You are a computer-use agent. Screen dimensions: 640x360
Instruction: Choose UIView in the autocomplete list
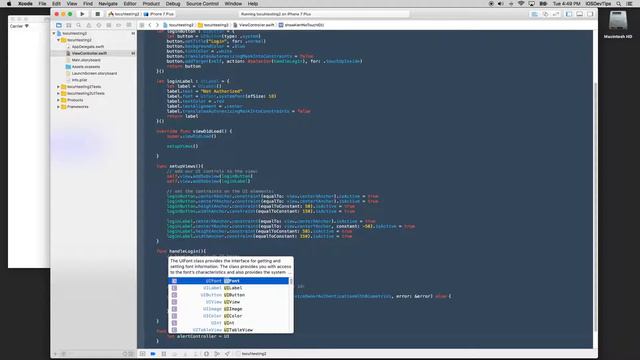pyautogui.click(x=229, y=302)
